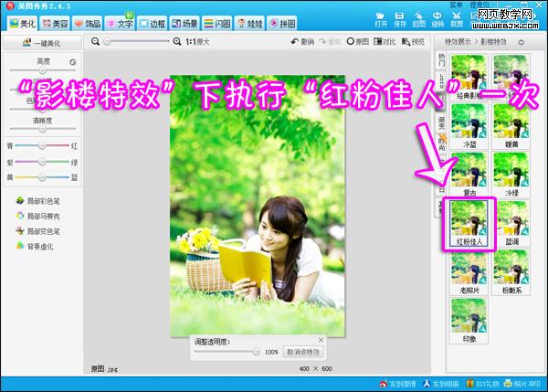The width and height of the screenshot is (548, 392).
Task: Reset brightness with the 亮度 refresh icon
Action: [x=73, y=62]
